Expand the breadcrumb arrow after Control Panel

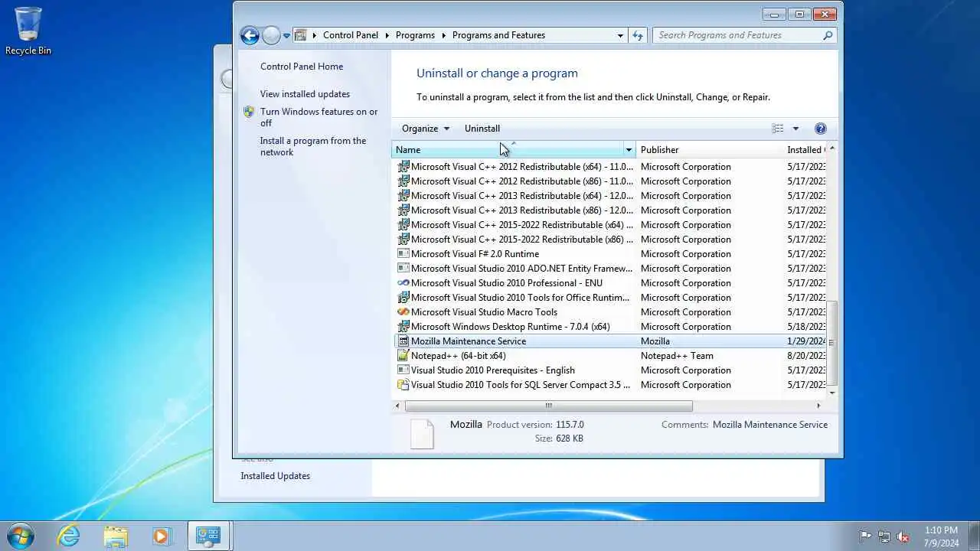(387, 35)
